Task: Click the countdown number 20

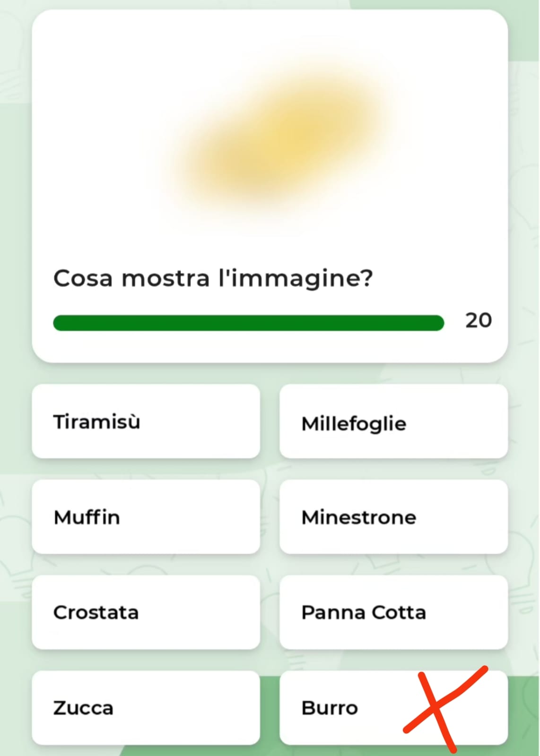Action: [479, 320]
